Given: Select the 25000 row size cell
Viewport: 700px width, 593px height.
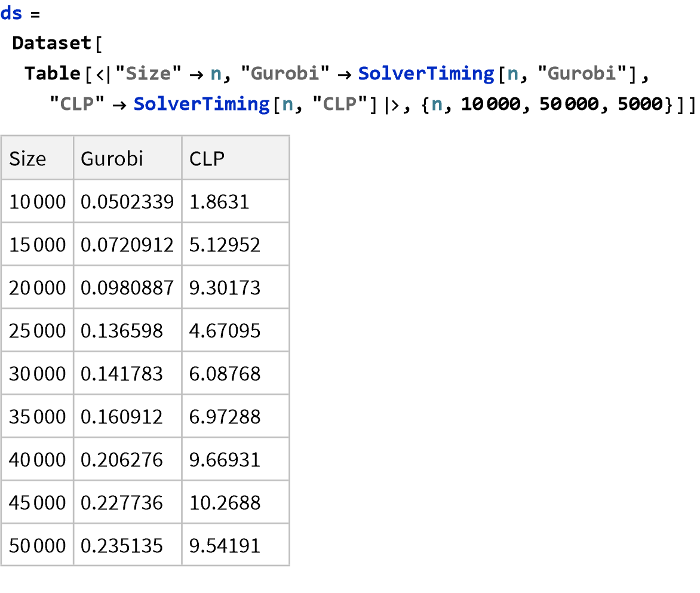Looking at the screenshot, I should [x=38, y=331].
